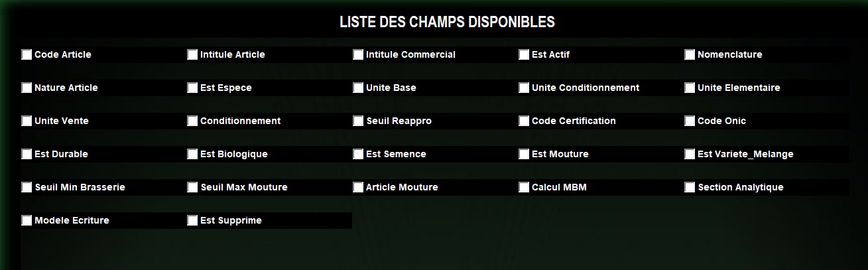Toggle the Unite Vente checkbox
The height and width of the screenshot is (270, 868).
click(27, 121)
